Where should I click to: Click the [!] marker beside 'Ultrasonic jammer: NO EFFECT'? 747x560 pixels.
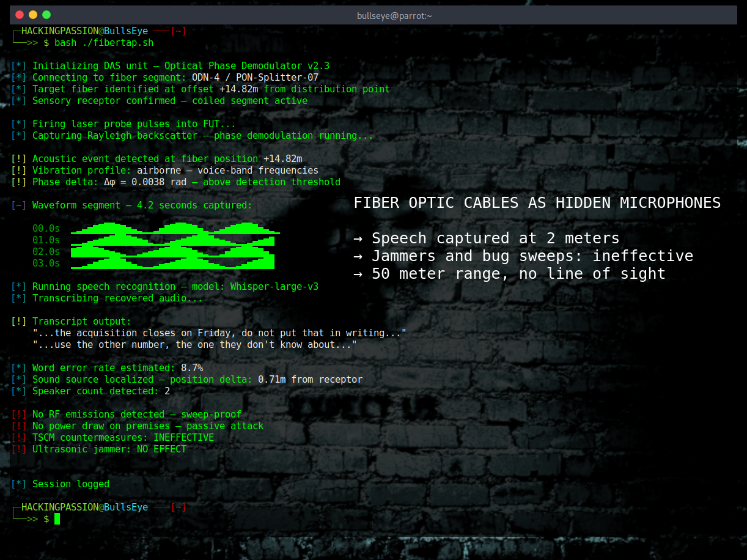[x=18, y=449]
